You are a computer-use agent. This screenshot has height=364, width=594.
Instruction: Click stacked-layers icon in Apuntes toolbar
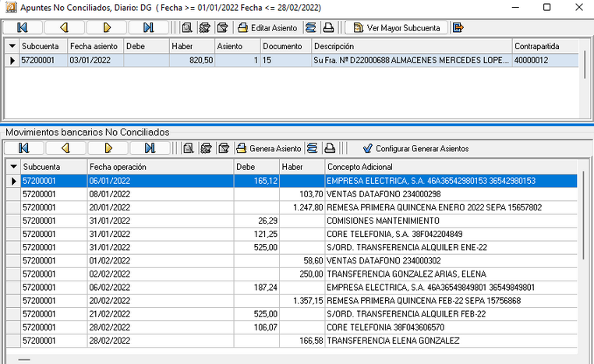pos(310,27)
